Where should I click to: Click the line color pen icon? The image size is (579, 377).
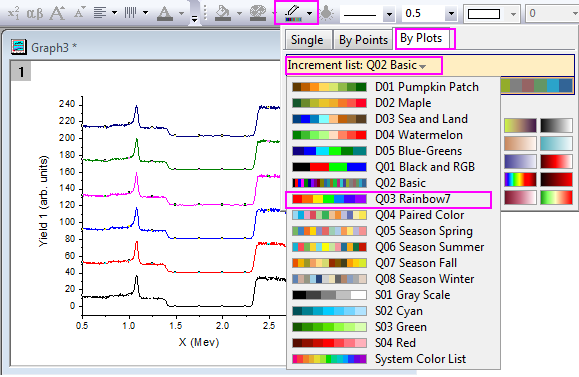click(x=293, y=13)
